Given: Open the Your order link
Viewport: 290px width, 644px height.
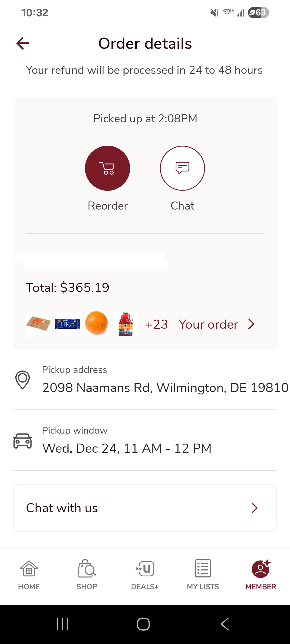Looking at the screenshot, I should tap(208, 324).
